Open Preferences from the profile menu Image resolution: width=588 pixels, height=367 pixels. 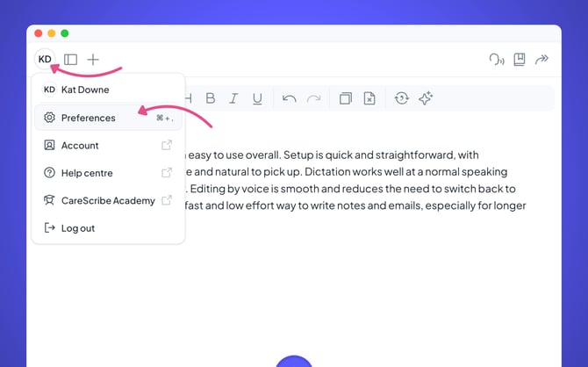[x=88, y=118]
